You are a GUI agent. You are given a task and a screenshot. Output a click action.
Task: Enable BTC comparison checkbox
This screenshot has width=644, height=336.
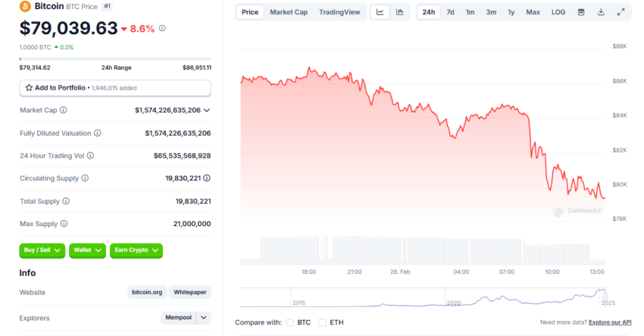pos(290,322)
